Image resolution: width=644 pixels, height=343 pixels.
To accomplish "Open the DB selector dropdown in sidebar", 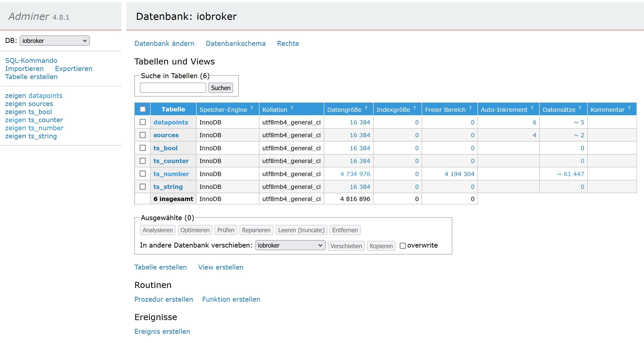I will [55, 41].
